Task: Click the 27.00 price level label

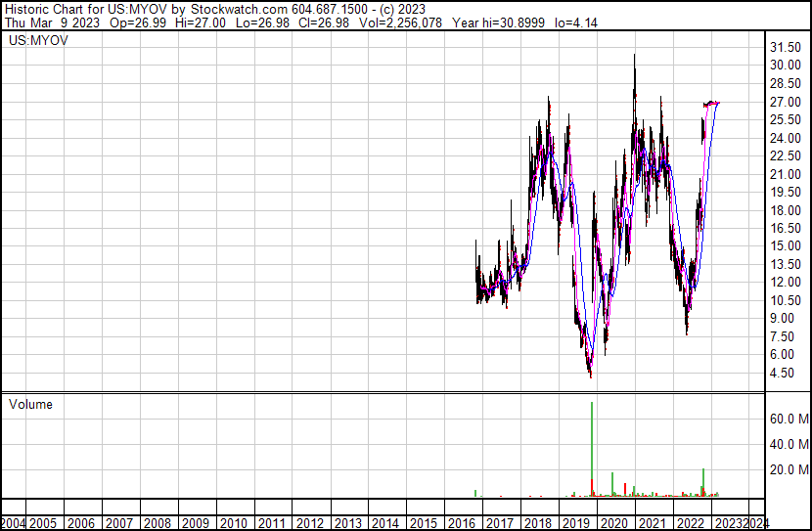Action: [x=786, y=102]
